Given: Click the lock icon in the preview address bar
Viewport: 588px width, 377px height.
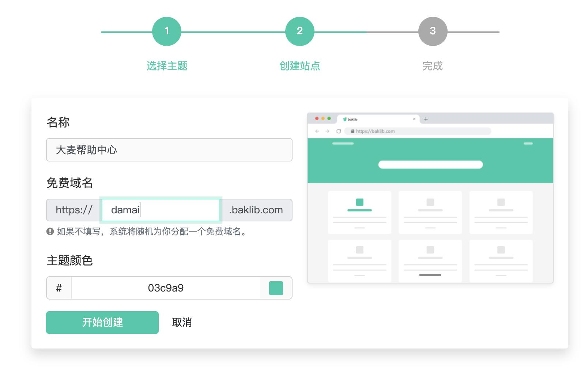Looking at the screenshot, I should coord(353,131).
